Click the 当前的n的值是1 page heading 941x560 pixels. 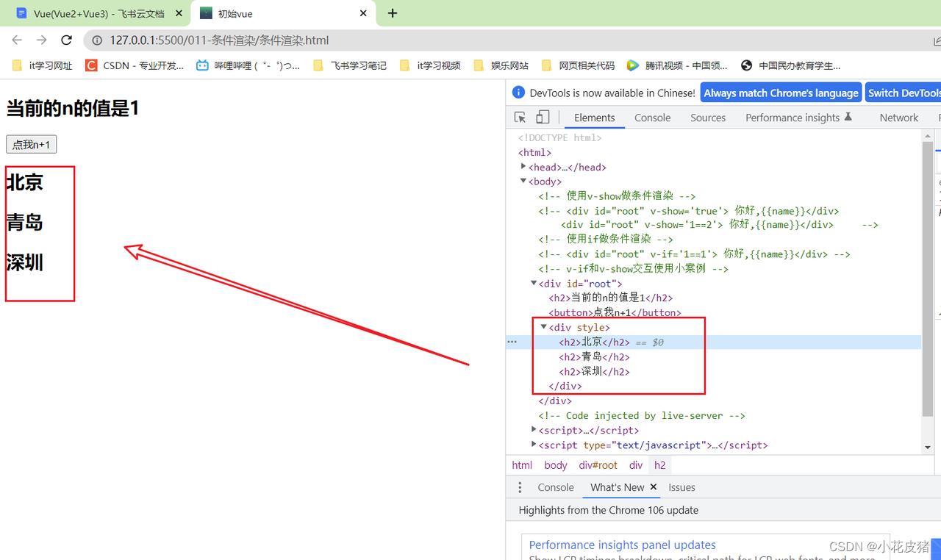(73, 109)
